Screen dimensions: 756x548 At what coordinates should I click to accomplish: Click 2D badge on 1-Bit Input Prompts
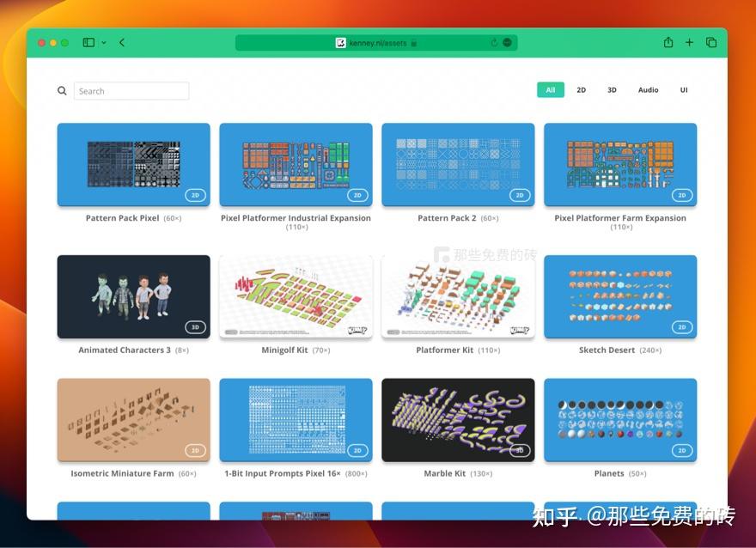coord(357,451)
